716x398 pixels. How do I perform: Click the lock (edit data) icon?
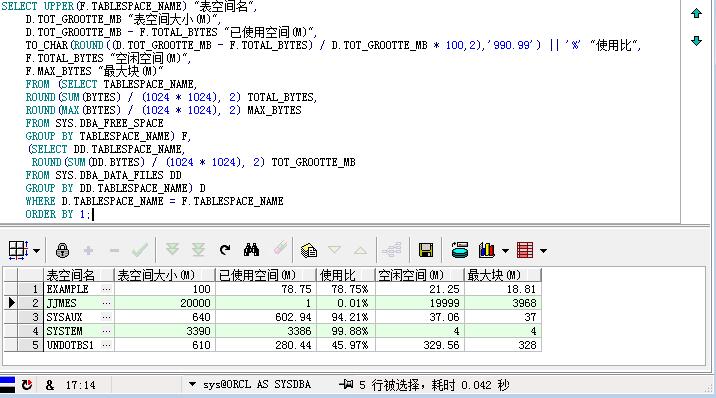(x=62, y=250)
